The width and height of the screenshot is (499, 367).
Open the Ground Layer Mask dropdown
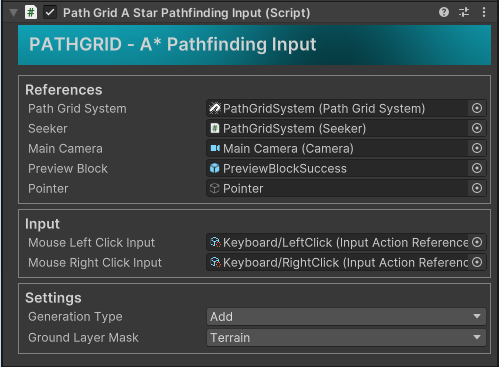(346, 338)
